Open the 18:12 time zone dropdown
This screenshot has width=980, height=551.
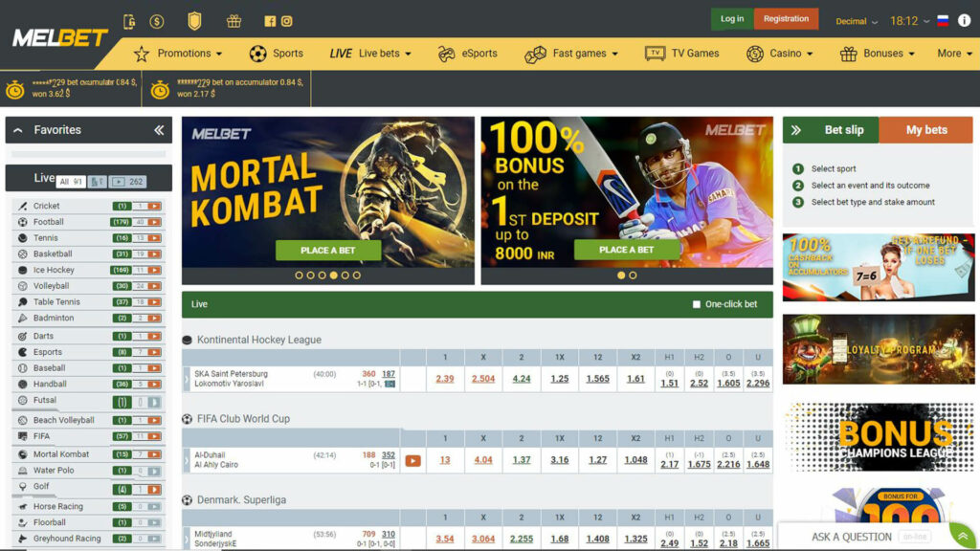pos(910,21)
